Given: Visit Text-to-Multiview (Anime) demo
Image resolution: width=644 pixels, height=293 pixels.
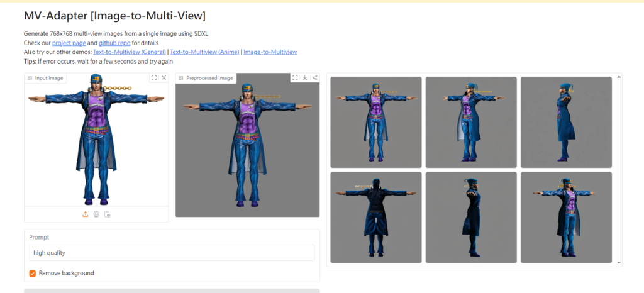Looking at the screenshot, I should click(x=204, y=52).
